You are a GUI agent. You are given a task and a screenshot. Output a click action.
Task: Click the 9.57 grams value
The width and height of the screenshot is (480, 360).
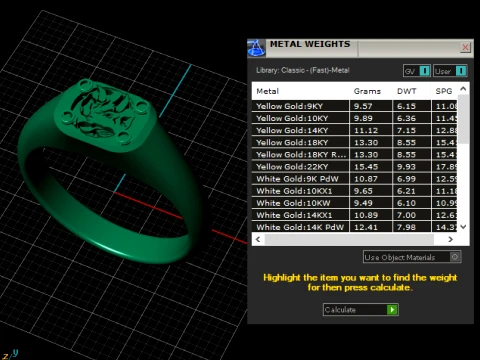(363, 106)
